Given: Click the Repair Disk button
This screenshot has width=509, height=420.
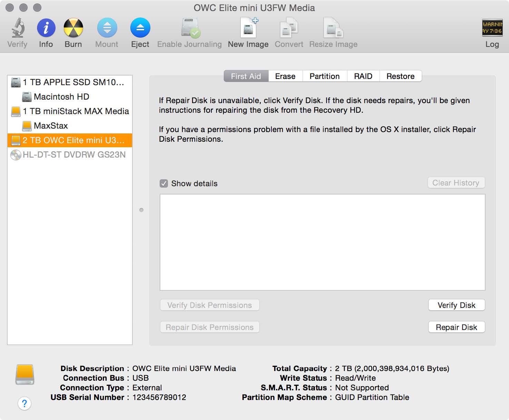Looking at the screenshot, I should [x=456, y=327].
